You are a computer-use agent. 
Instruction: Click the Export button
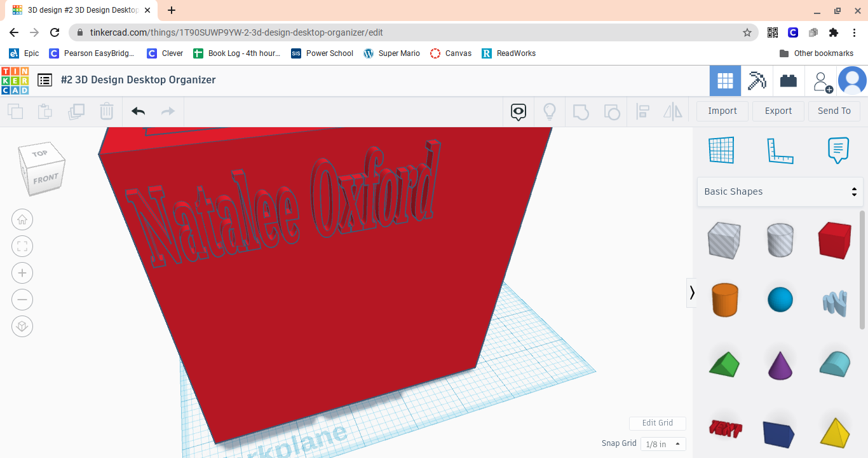pos(778,111)
